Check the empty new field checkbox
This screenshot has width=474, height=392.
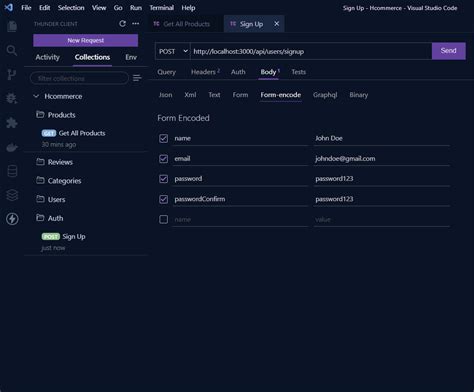[x=163, y=219]
